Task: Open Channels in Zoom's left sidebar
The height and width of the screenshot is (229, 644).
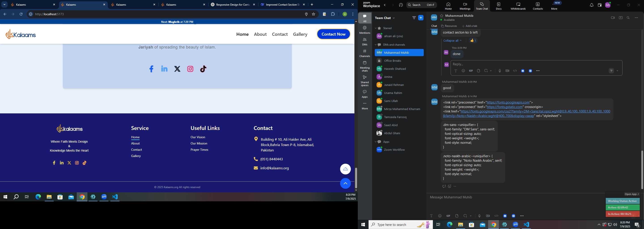Action: coord(365,53)
